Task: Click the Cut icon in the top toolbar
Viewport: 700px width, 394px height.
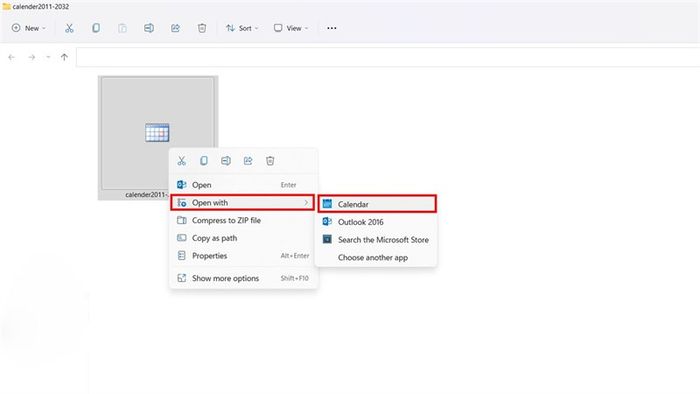Action: 69,28
